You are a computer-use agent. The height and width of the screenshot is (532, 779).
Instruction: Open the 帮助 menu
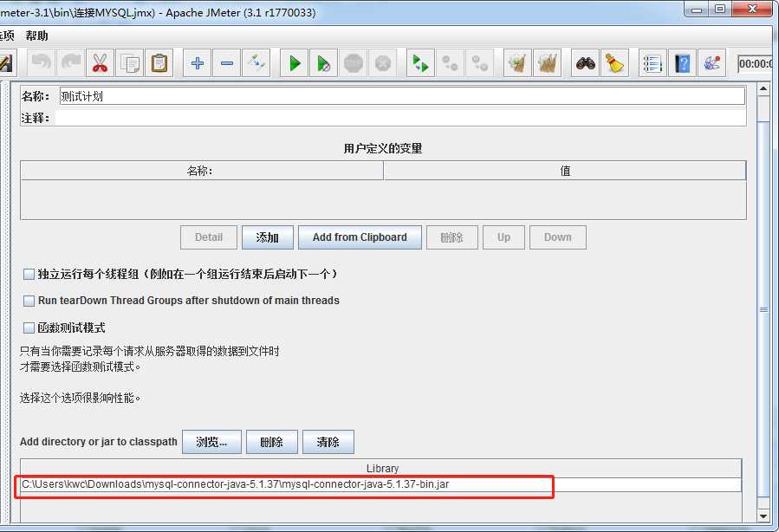coord(36,36)
